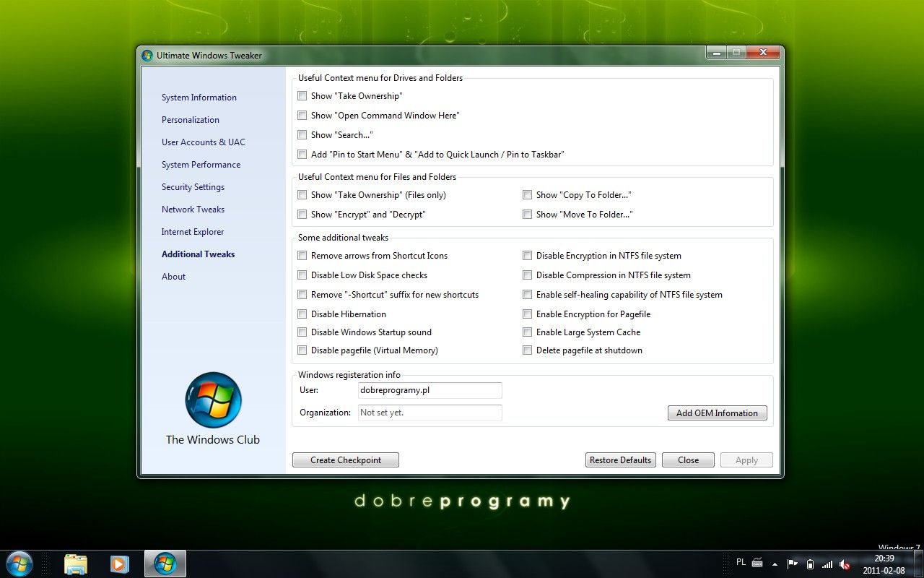Unmute the speaker icon in the tray
The height and width of the screenshot is (578, 924).
tap(845, 563)
